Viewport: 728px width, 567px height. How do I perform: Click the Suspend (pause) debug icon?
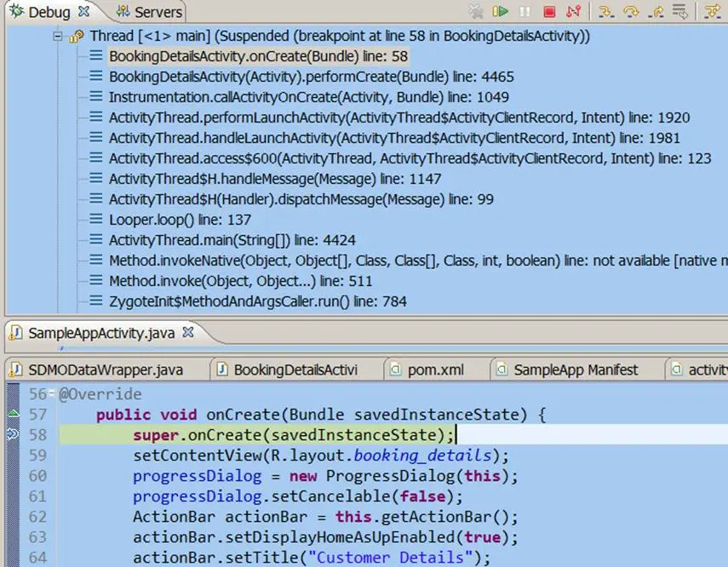point(525,11)
